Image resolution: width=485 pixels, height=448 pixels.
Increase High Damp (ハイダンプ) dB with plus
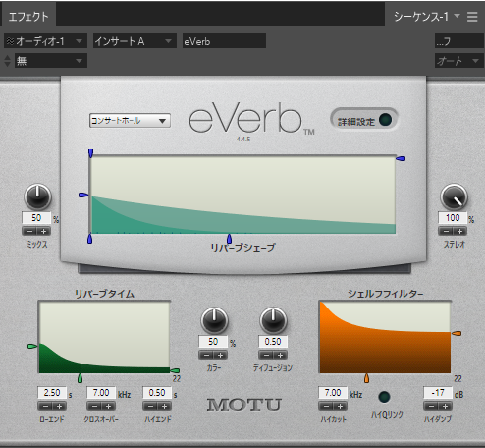445,406
